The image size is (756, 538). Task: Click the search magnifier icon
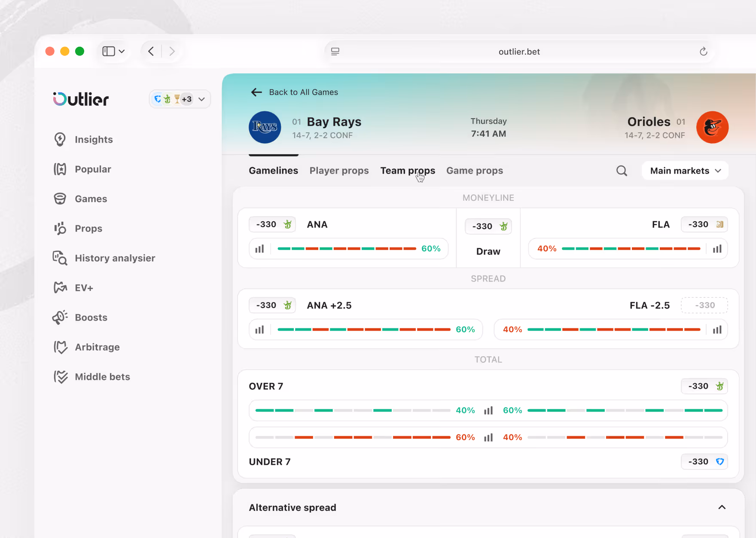tap(622, 171)
